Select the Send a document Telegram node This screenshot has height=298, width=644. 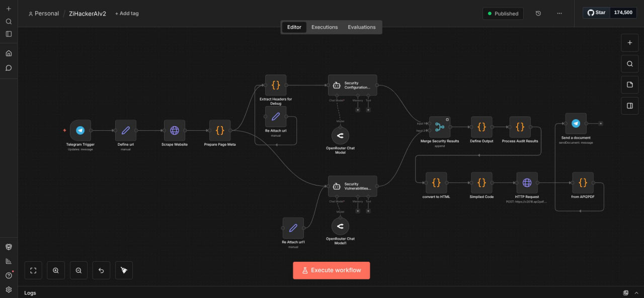tap(576, 124)
